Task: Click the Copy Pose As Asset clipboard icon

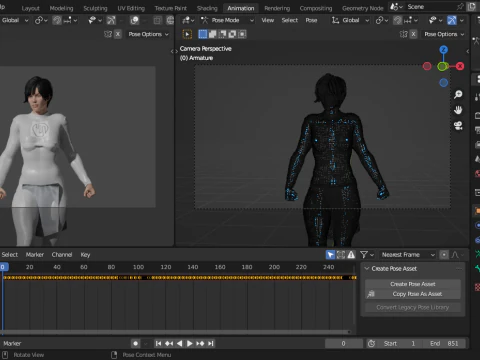Action: click(x=371, y=294)
